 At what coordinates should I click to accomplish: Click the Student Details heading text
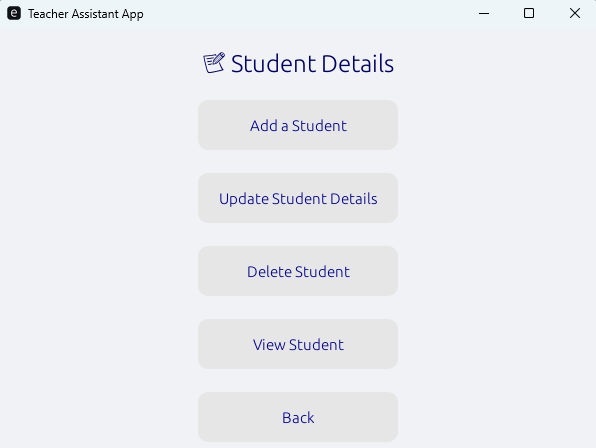(312, 63)
